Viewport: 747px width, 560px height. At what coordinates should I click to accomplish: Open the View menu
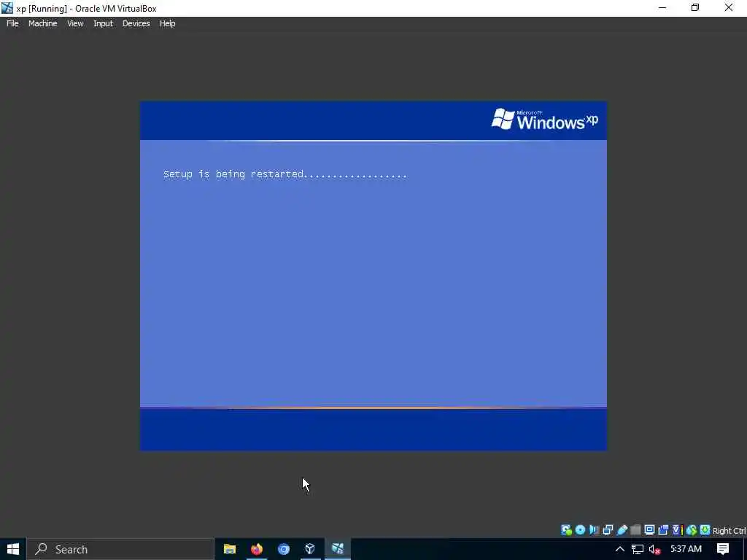click(x=75, y=23)
